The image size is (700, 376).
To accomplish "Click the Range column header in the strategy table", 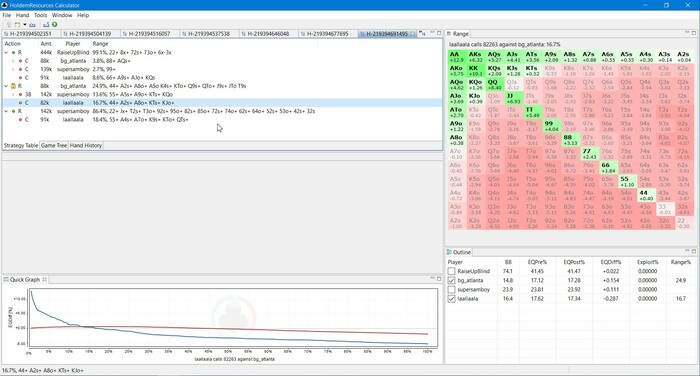I will [100, 44].
